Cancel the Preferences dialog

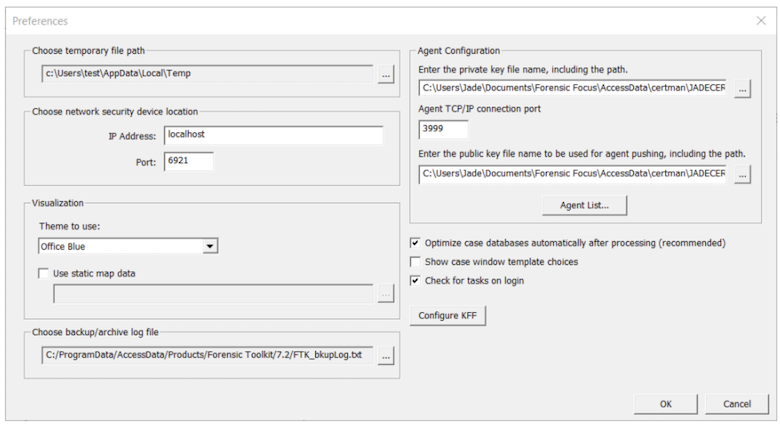point(737,404)
